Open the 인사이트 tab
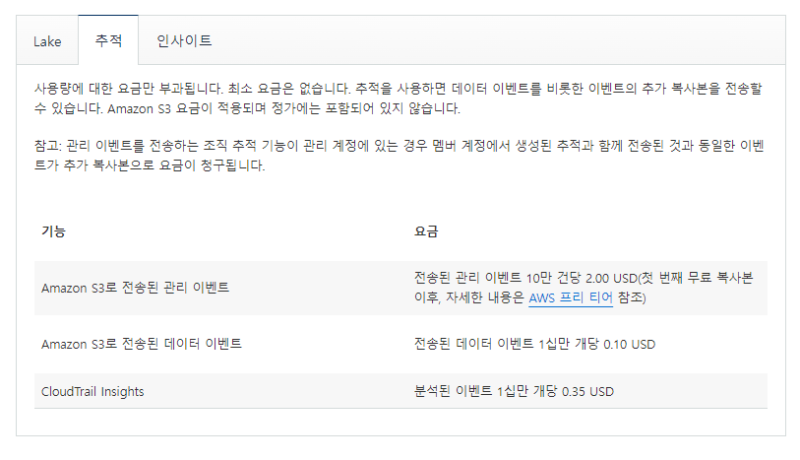800x460 pixels. (184, 41)
